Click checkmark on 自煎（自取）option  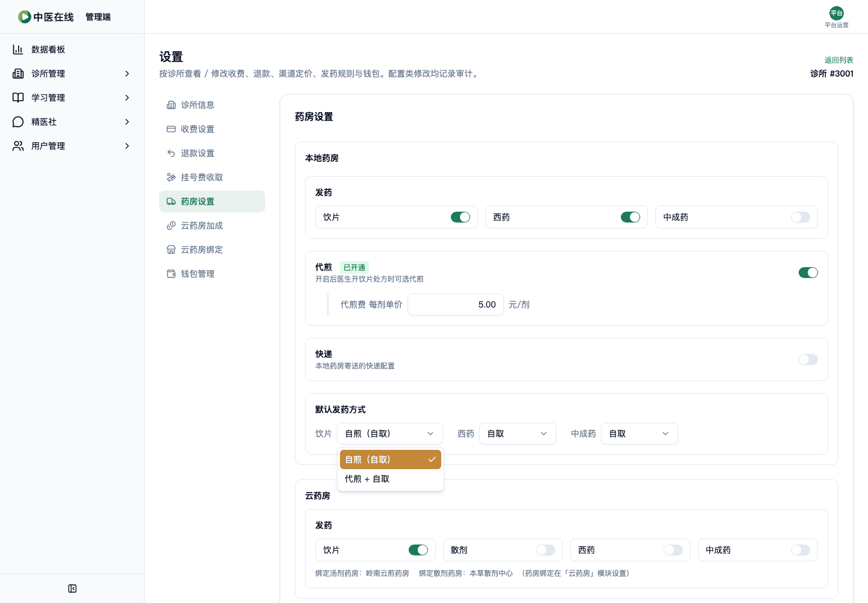tap(432, 459)
